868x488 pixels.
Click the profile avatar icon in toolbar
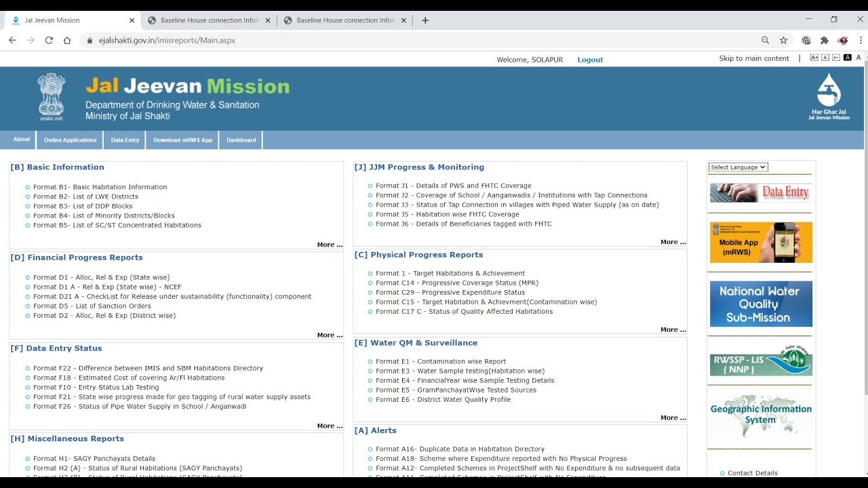pyautogui.click(x=843, y=40)
